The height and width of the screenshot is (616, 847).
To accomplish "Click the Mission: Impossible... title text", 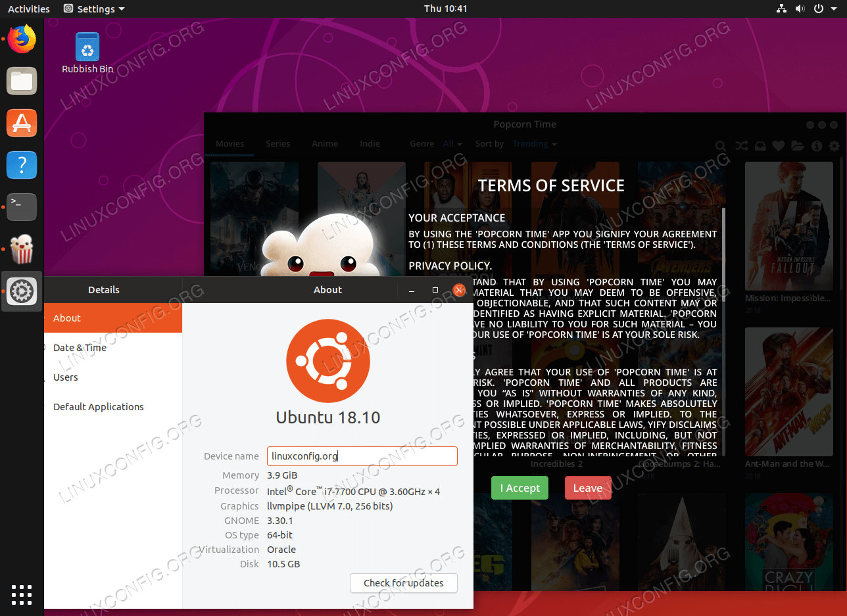I will point(788,298).
